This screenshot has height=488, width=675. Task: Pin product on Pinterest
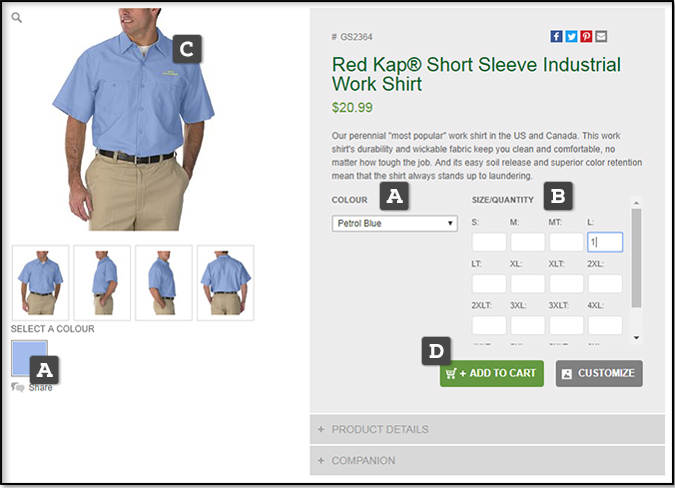tap(586, 37)
